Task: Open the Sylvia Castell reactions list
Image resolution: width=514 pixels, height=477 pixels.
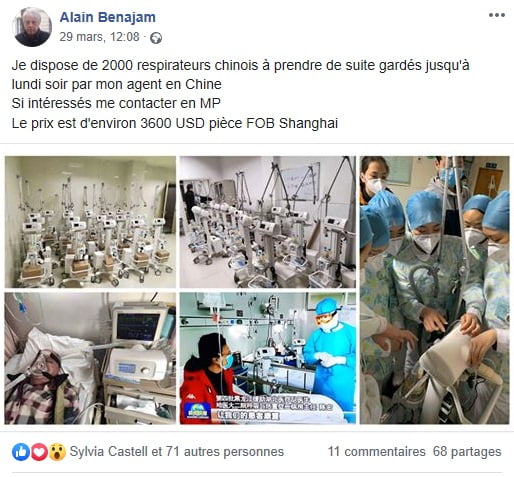Action: tap(177, 452)
